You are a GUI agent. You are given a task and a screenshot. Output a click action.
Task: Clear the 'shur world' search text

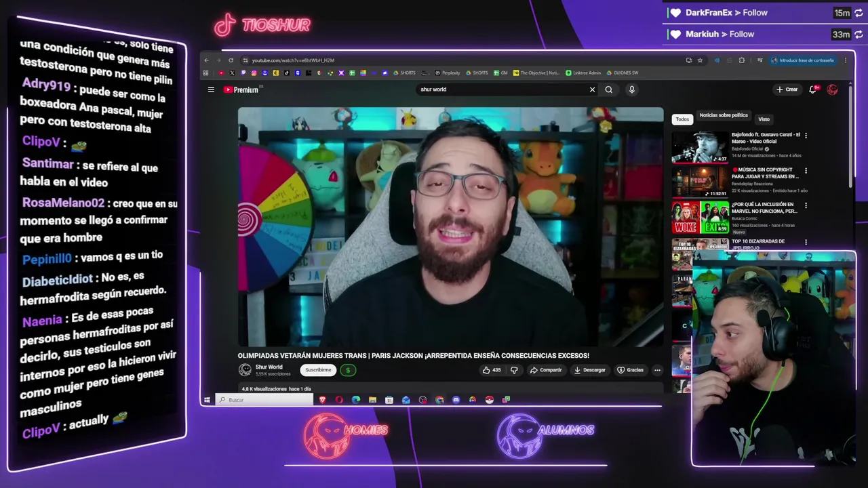[592, 89]
